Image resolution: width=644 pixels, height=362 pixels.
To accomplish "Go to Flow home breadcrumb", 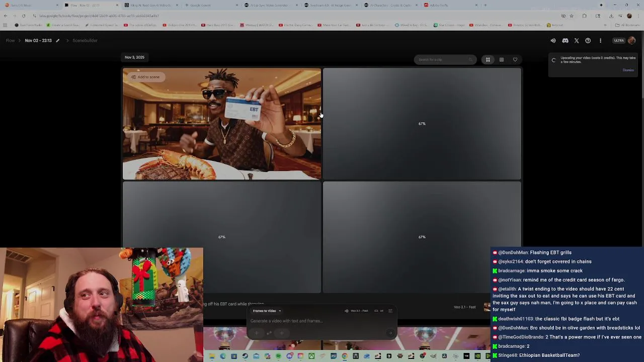I will click(11, 40).
